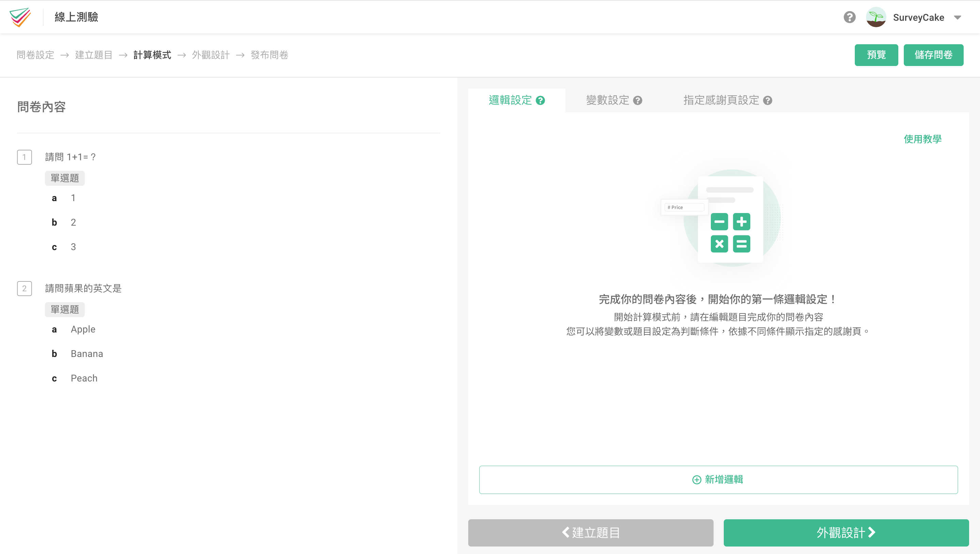Image resolution: width=980 pixels, height=554 pixels.
Task: Click help icon next to 指定感謝頁設定
Action: (x=768, y=100)
